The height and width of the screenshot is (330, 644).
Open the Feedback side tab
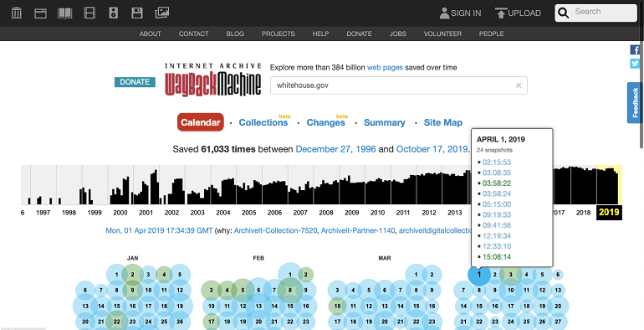click(635, 102)
